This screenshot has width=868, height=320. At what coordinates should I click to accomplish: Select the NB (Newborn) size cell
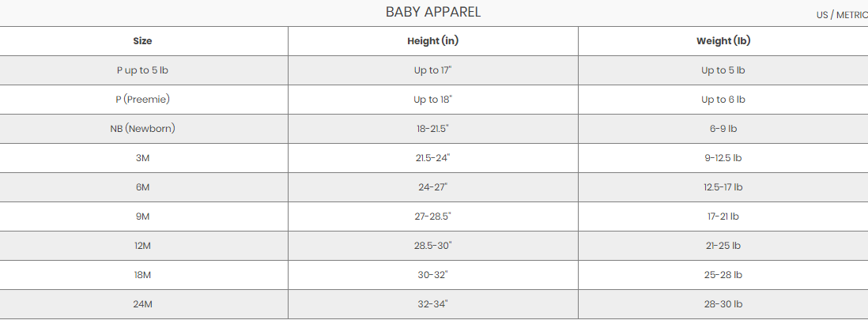click(x=143, y=129)
